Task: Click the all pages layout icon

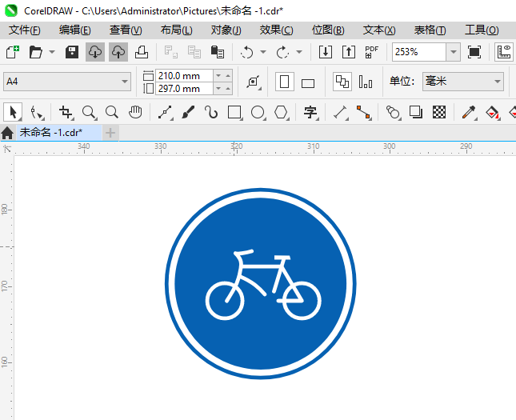Action: pos(342,82)
